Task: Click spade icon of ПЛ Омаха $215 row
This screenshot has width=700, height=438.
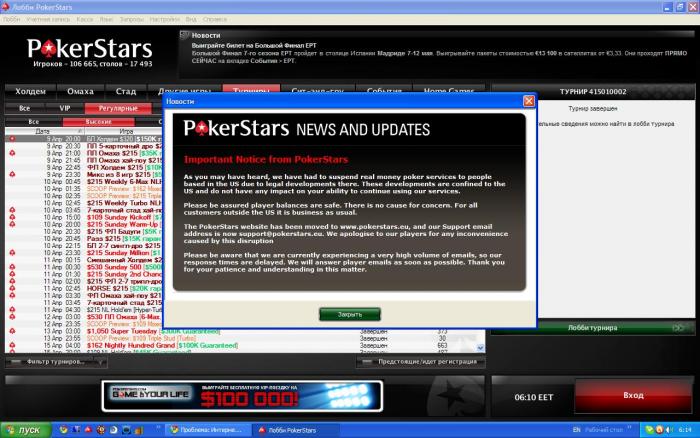Action: tap(12, 153)
